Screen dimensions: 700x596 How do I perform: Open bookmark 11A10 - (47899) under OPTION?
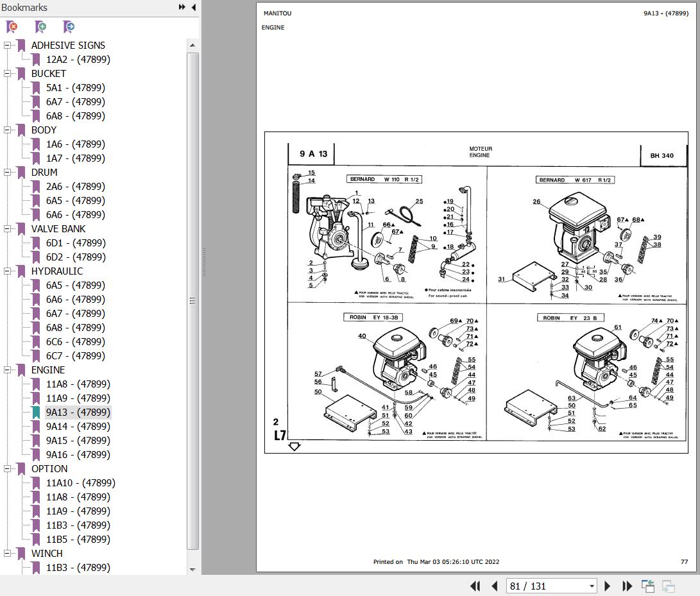pyautogui.click(x=80, y=482)
